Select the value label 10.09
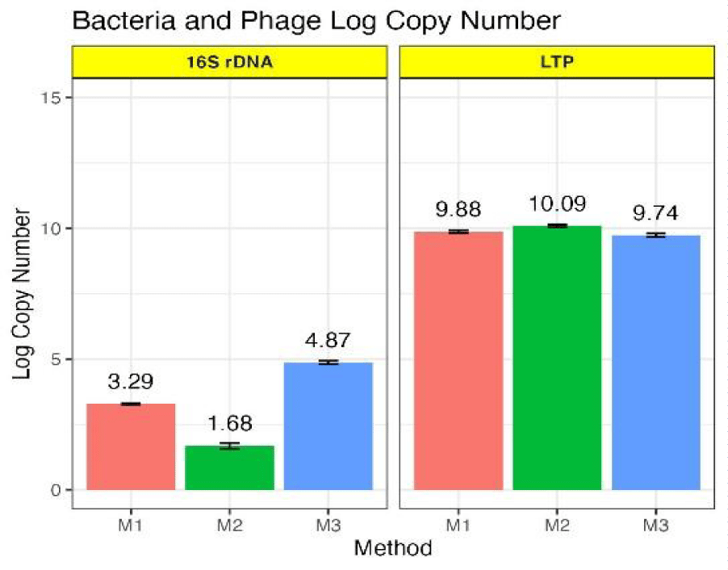The height and width of the screenshot is (570, 728). (557, 203)
